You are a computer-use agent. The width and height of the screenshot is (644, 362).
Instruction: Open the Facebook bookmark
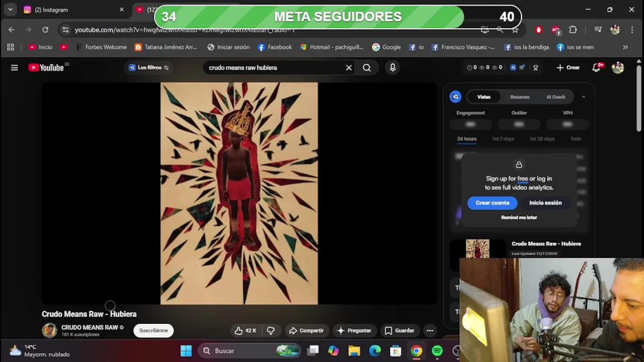274,47
